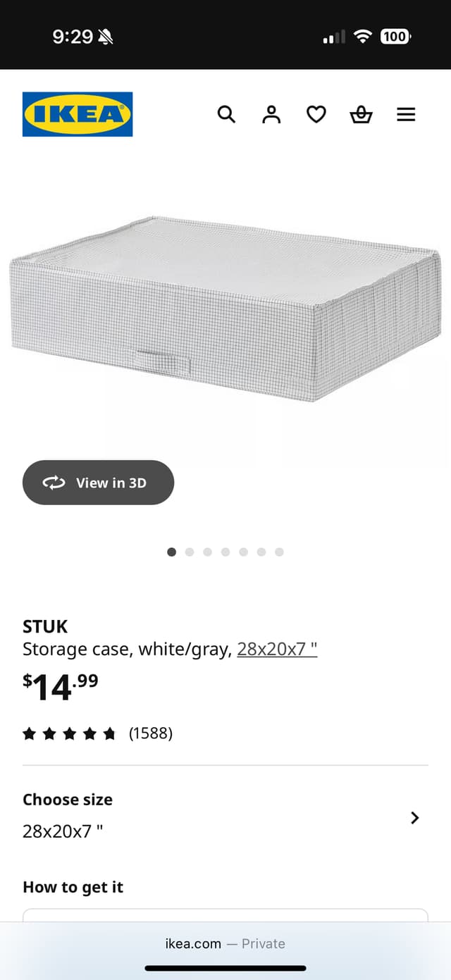Open the (1588) review count
The image size is (451, 980).
(150, 733)
